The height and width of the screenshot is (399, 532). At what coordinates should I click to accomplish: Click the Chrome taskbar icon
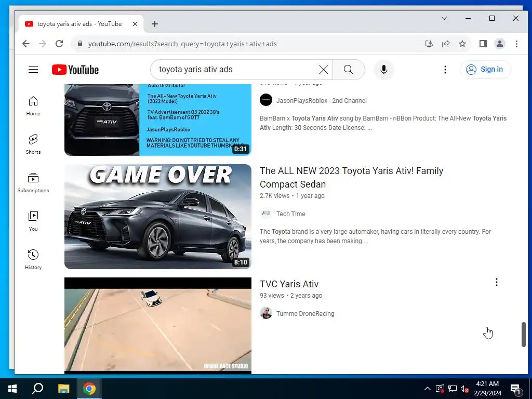[x=89, y=389]
